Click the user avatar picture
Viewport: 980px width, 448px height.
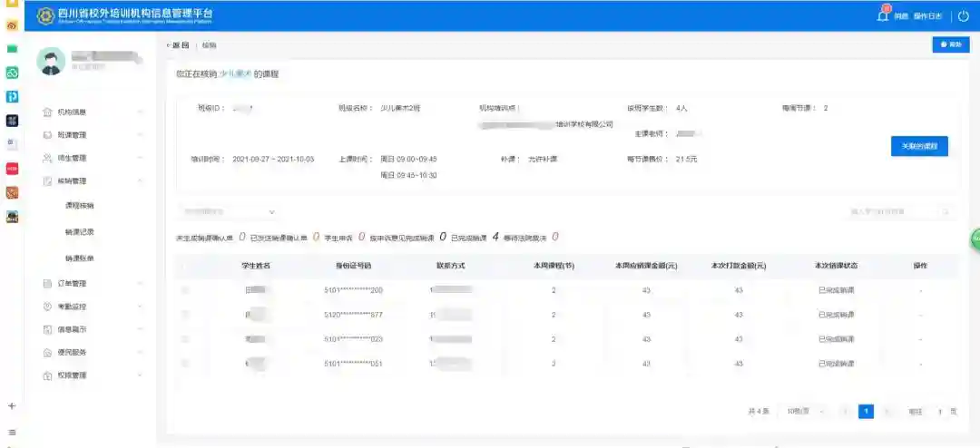[51, 61]
